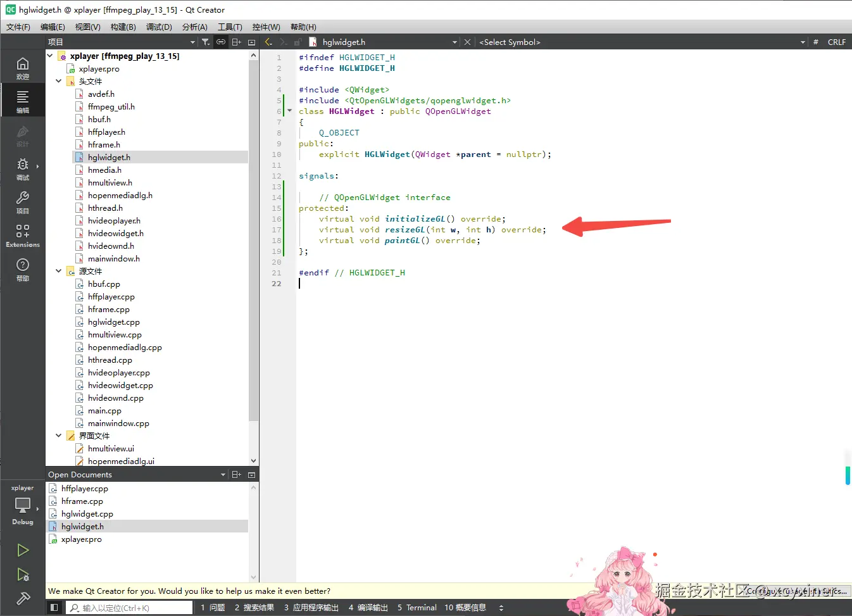Viewport: 852px width, 616px height.
Task: Open the Welcome (欢迎) mode
Action: point(23,68)
